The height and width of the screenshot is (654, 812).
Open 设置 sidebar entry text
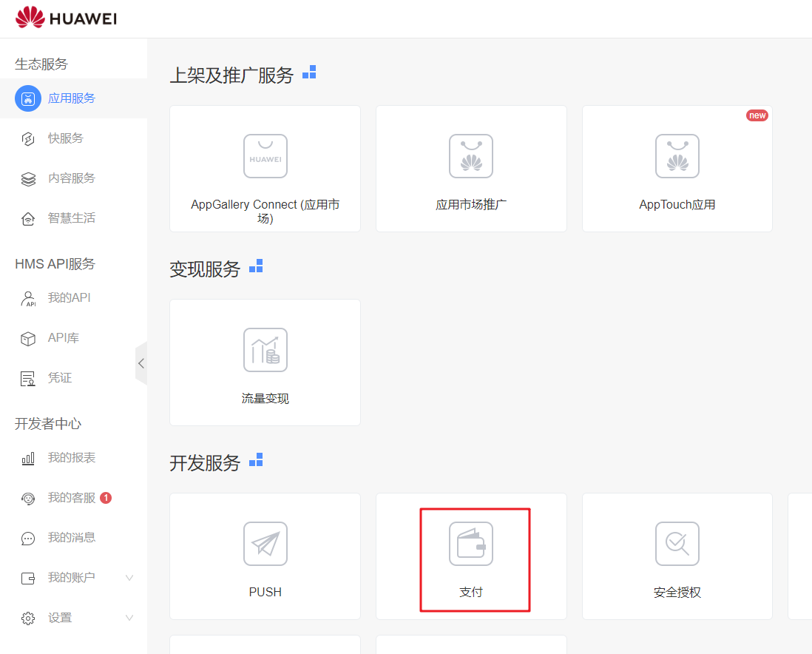point(60,618)
